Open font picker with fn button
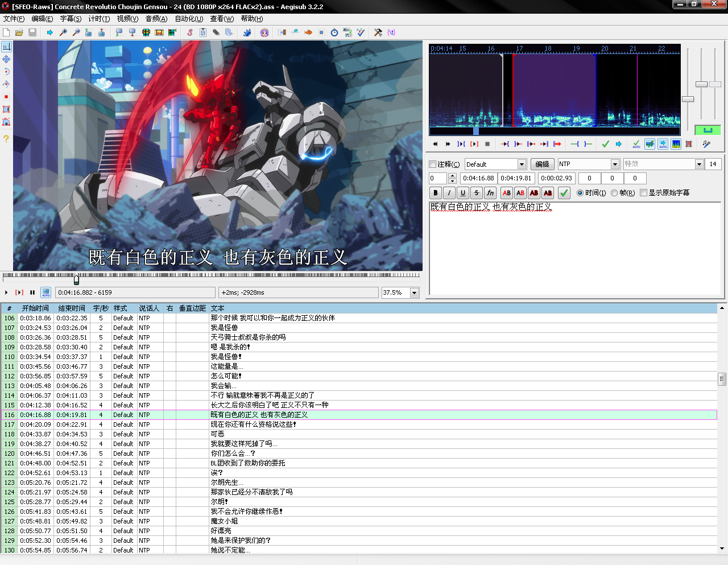728x565 pixels. click(x=490, y=193)
